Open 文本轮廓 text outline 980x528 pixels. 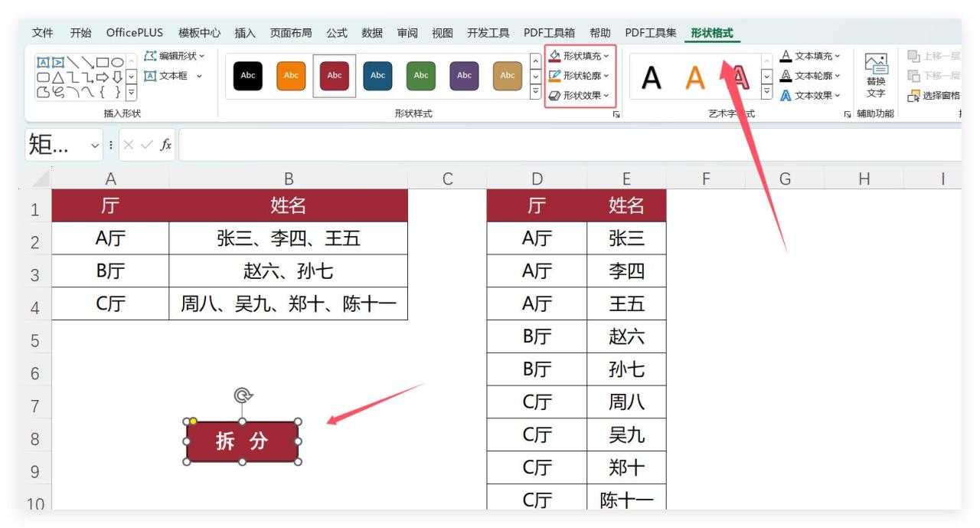click(x=810, y=76)
